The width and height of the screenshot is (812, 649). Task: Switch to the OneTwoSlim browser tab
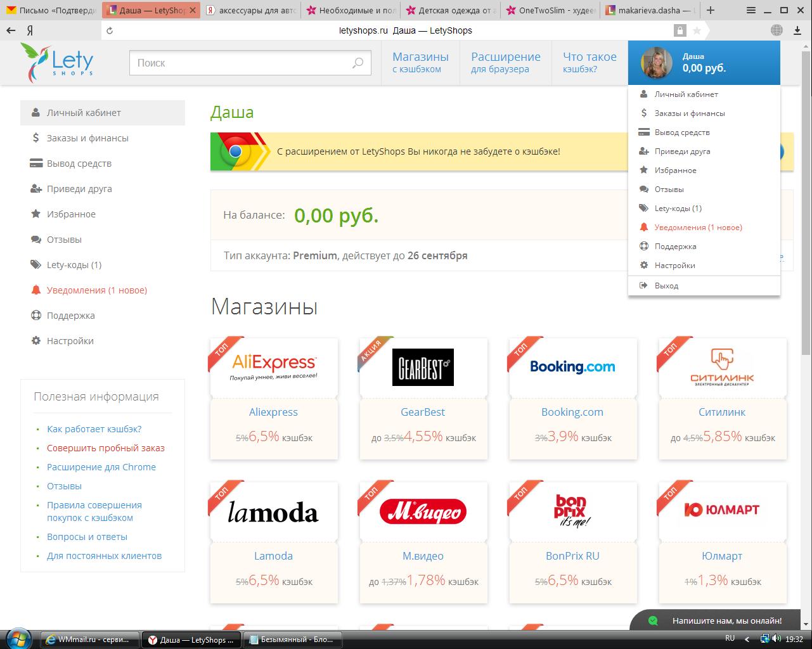pos(550,10)
